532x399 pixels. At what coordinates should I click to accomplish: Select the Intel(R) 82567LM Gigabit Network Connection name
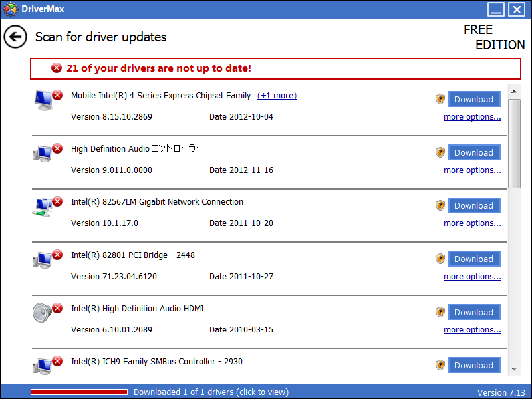157,202
